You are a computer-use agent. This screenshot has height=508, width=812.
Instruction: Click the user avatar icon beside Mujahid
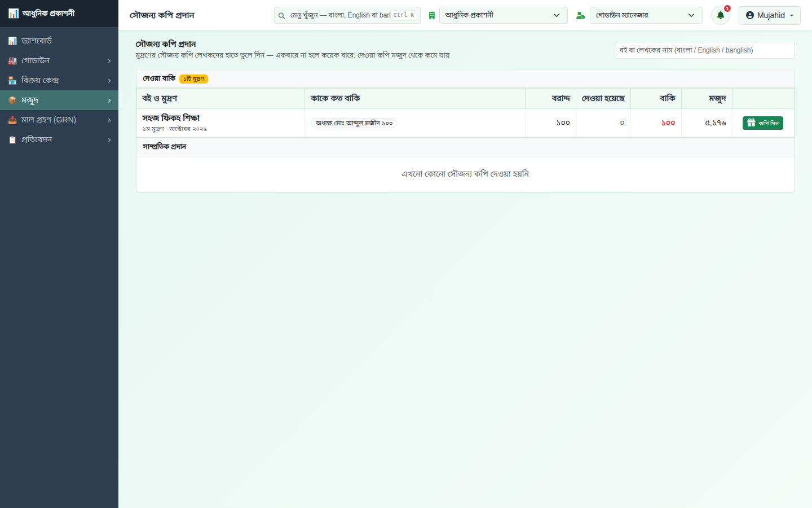(x=750, y=15)
